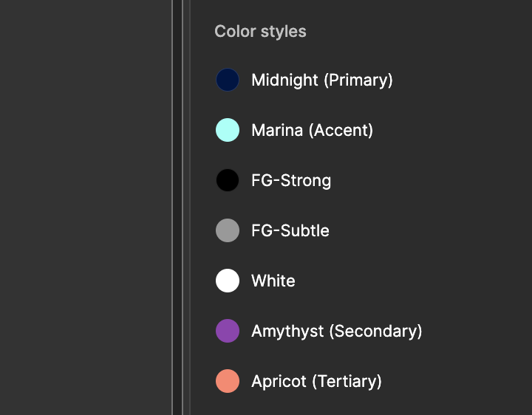Choose the gray FG-Subtle color circle

point(228,230)
